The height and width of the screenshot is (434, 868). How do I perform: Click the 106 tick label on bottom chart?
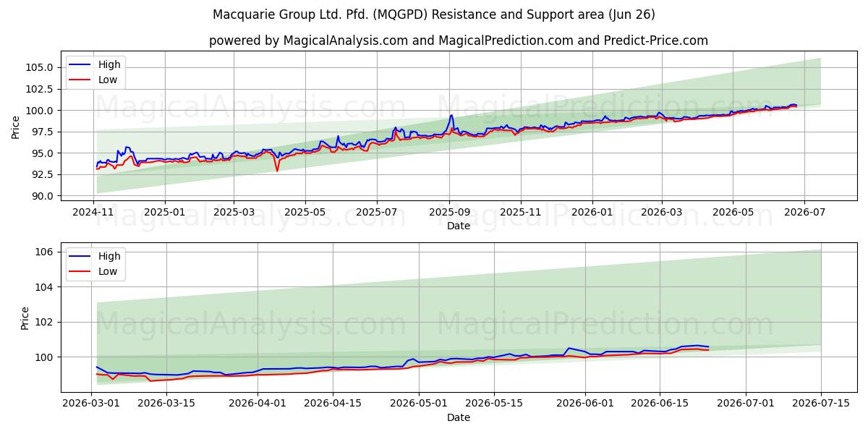click(44, 252)
